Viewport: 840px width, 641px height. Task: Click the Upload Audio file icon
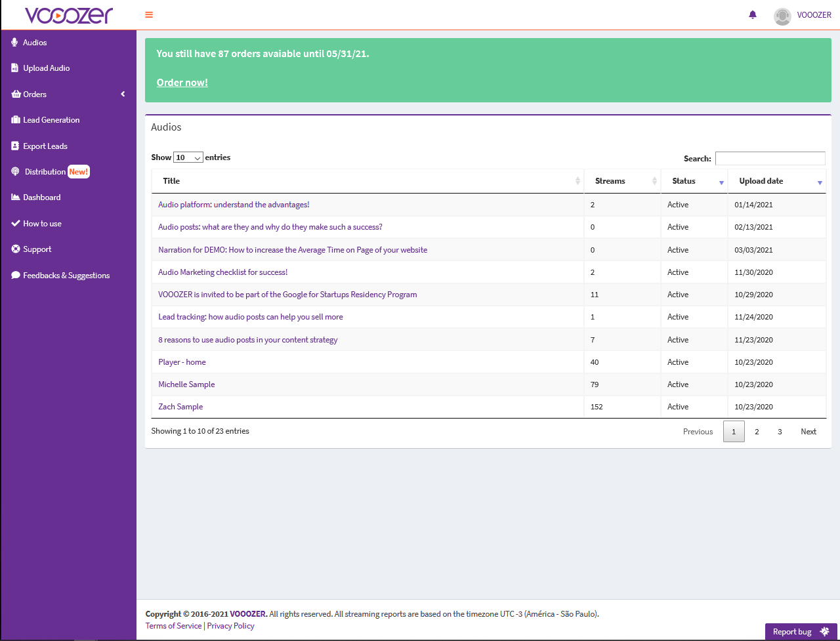[15, 68]
